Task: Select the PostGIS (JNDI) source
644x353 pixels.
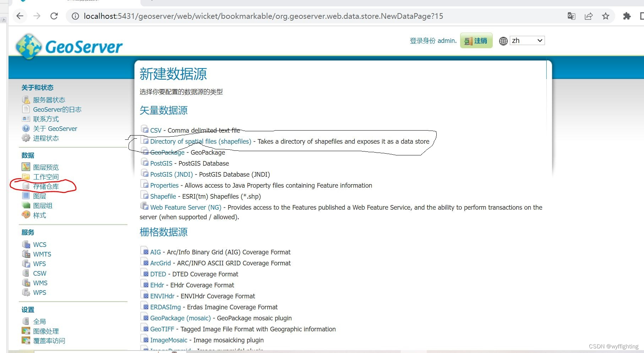Action: [x=171, y=174]
